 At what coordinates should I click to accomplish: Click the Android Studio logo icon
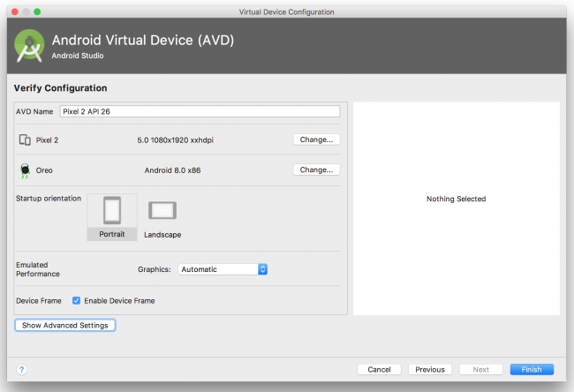[30, 48]
